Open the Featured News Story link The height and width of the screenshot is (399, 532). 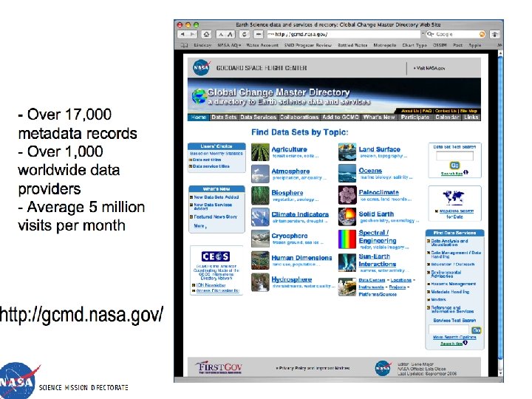216,216
